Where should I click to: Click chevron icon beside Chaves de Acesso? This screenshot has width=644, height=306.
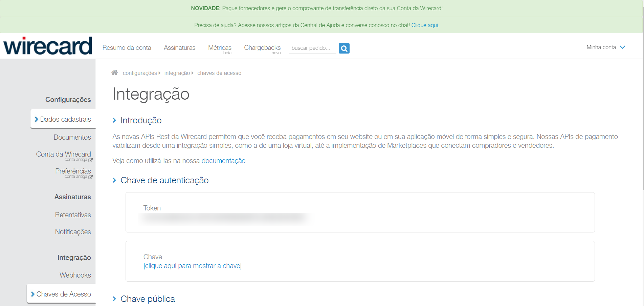point(33,294)
